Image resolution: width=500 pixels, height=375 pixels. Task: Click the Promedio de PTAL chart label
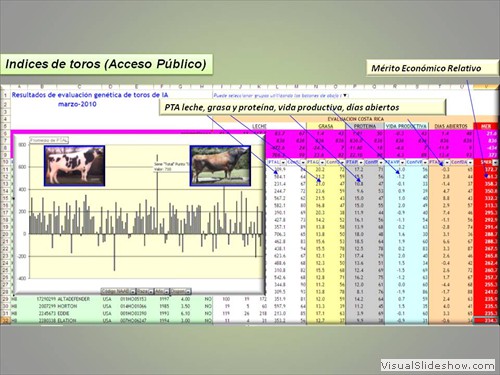[49, 140]
